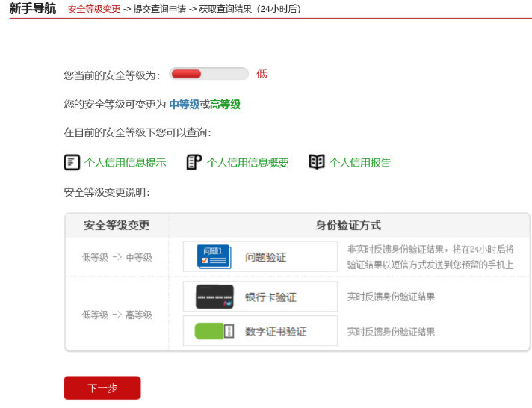Click the 身份验证方式 table header
Viewport: 532px width, 408px height.
coord(348,225)
